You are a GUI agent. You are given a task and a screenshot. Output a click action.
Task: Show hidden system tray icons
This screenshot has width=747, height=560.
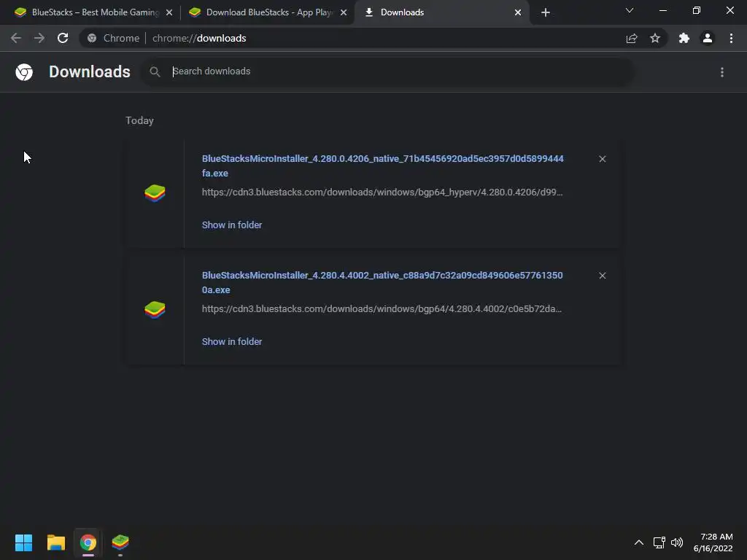639,542
